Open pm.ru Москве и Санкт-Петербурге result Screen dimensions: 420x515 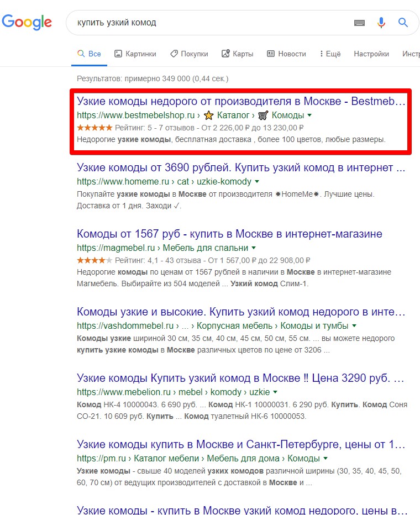coord(241,444)
